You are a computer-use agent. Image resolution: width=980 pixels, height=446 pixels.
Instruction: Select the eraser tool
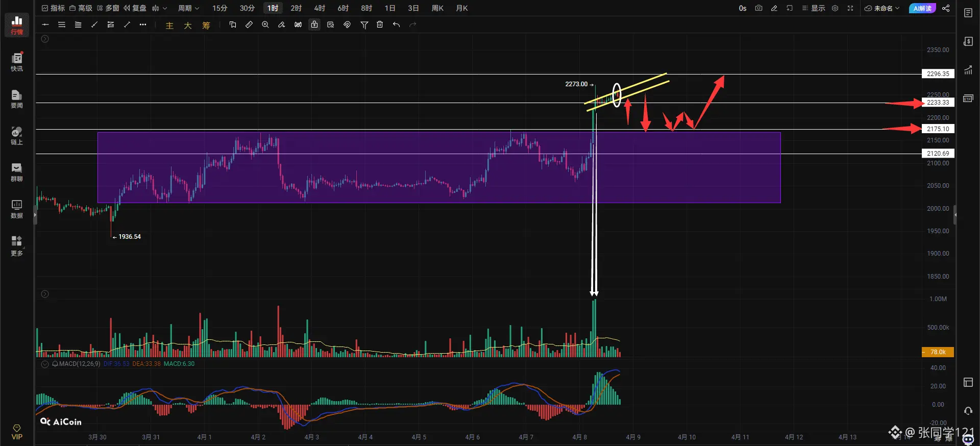coord(282,24)
